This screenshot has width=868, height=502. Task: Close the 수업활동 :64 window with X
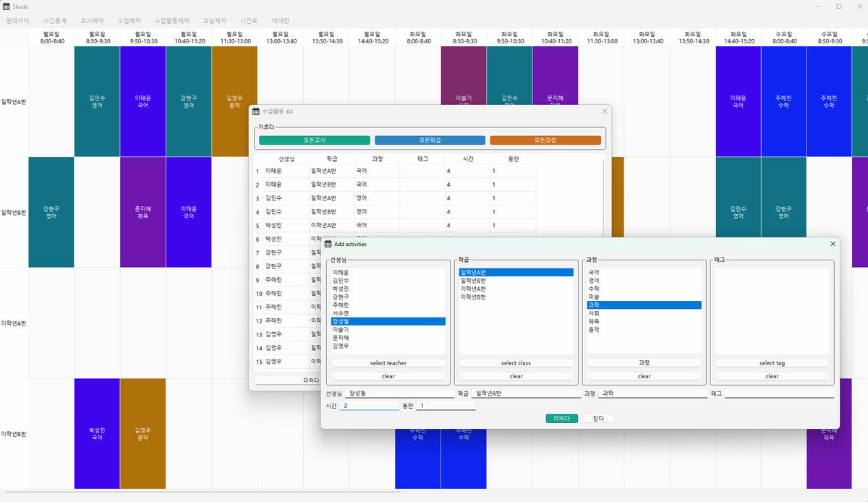(x=605, y=111)
